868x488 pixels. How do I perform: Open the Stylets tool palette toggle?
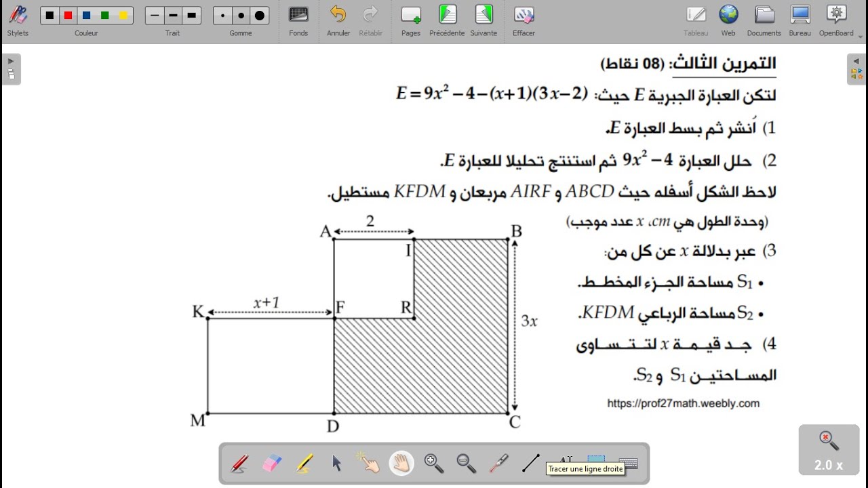tap(18, 20)
